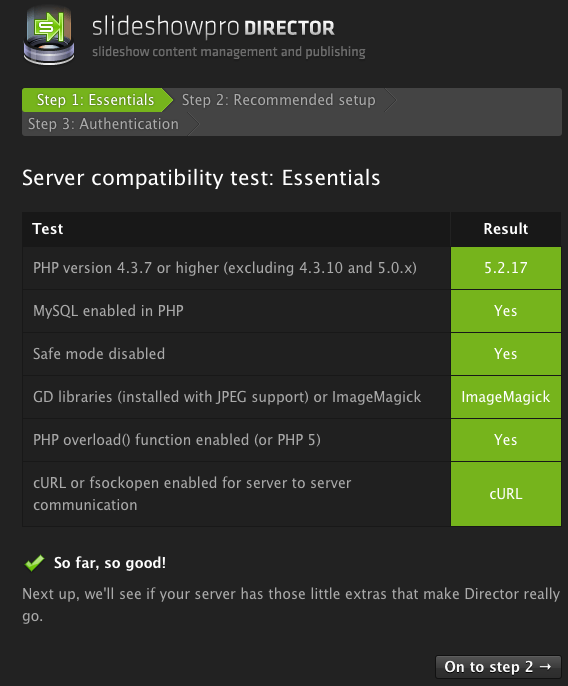
Task: Select the cURL or fsockopen test row
Action: 291,494
